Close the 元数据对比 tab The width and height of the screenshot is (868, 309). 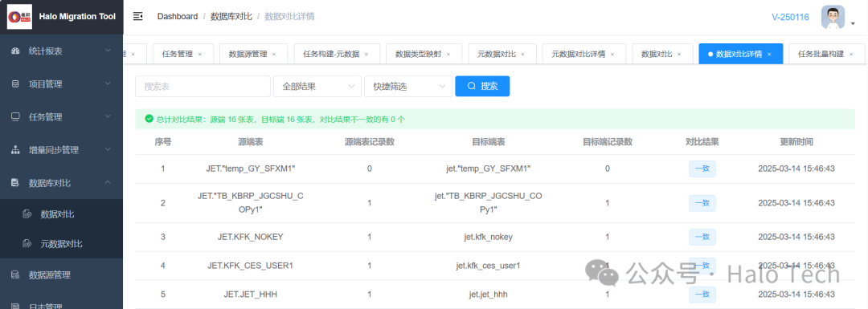522,54
